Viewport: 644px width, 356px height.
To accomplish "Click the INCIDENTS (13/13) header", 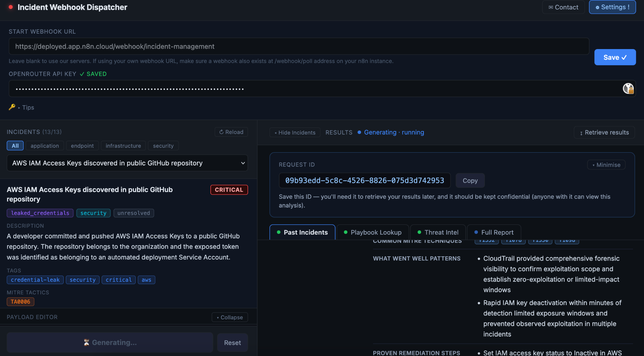I will click(34, 132).
